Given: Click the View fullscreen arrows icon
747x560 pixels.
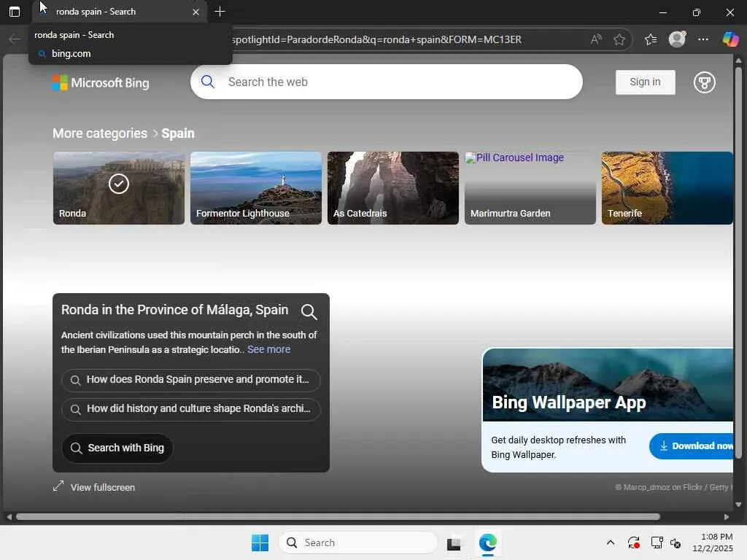Looking at the screenshot, I should pyautogui.click(x=58, y=486).
